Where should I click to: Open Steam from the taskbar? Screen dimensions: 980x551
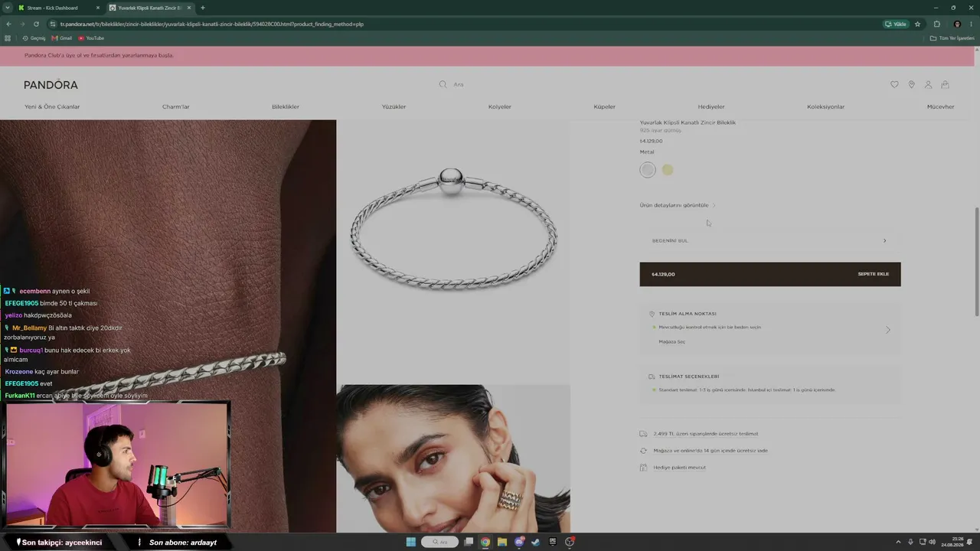pyautogui.click(x=536, y=542)
